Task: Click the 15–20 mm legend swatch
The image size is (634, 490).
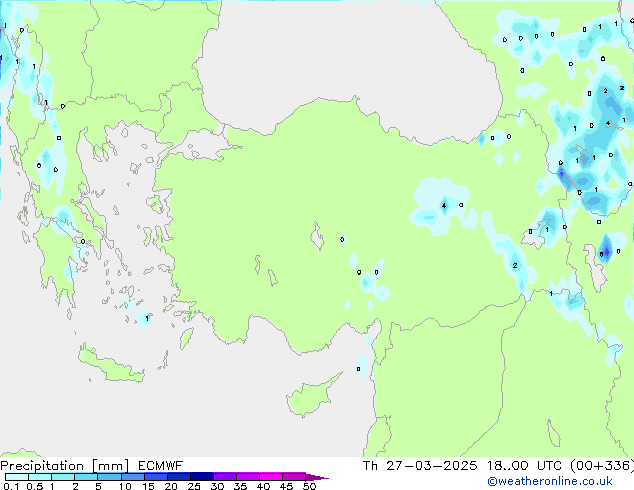Action: click(155, 477)
